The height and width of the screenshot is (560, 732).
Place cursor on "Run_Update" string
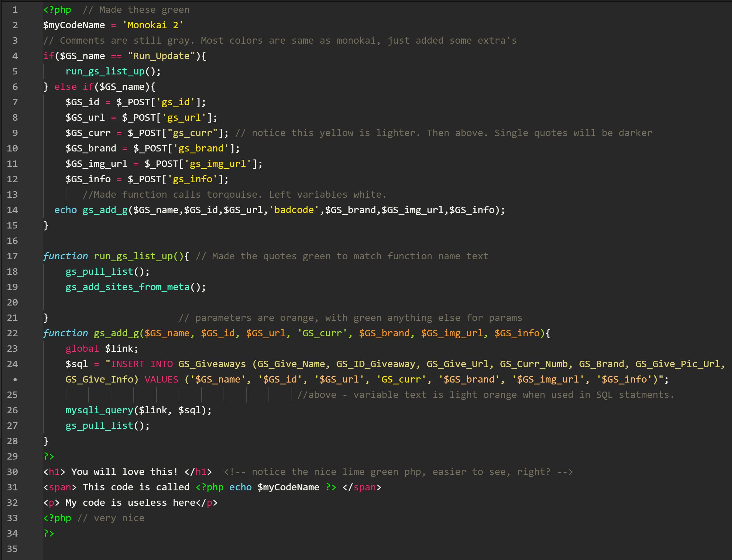pos(161,56)
